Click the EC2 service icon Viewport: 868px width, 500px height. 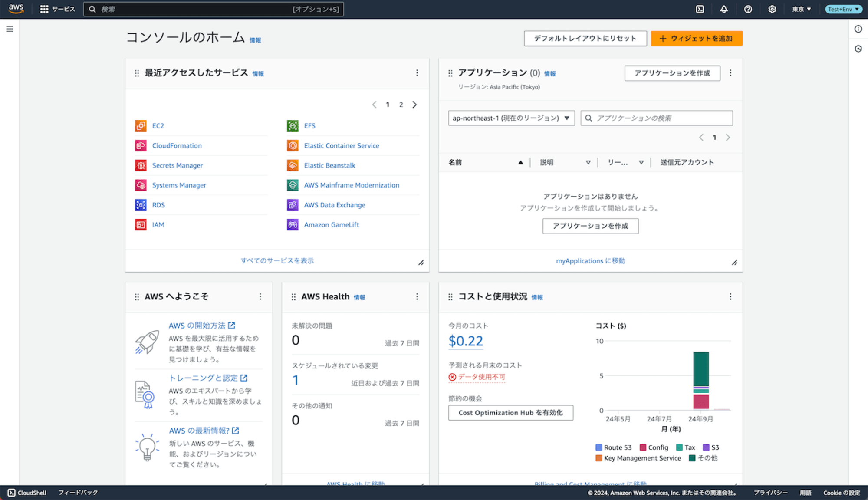coord(141,126)
